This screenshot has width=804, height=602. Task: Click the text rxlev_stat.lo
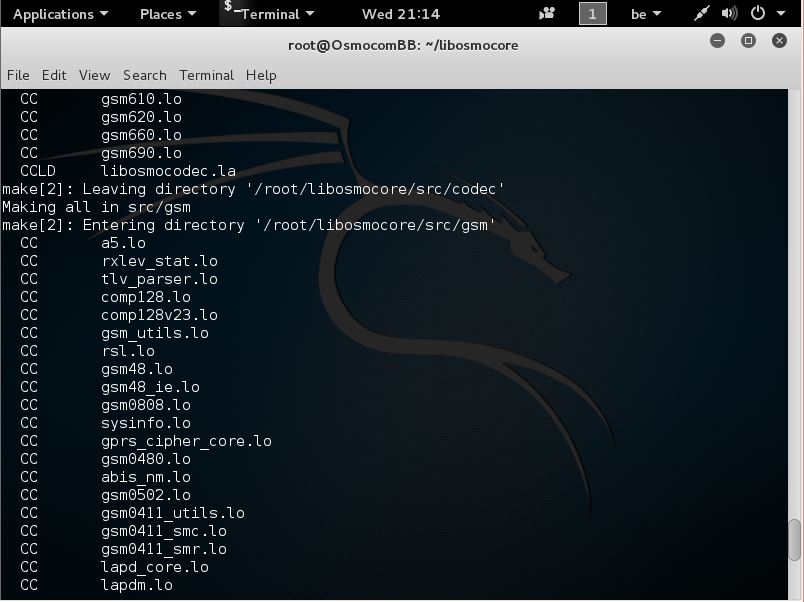[x=159, y=261]
